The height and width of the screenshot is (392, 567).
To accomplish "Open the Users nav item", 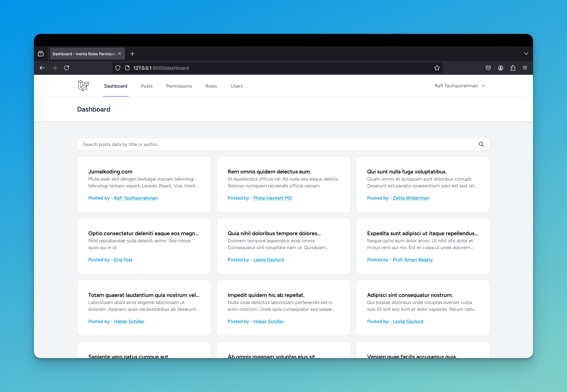I will click(x=236, y=86).
